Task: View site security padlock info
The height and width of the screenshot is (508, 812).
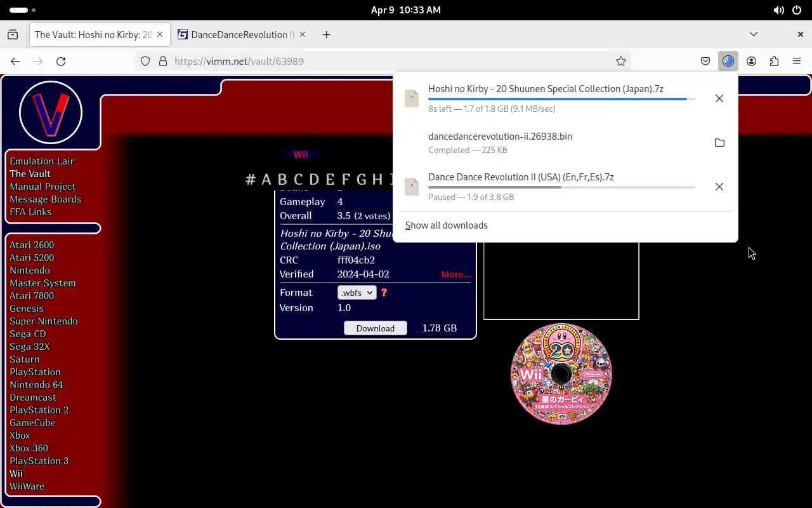Action: click(x=162, y=61)
